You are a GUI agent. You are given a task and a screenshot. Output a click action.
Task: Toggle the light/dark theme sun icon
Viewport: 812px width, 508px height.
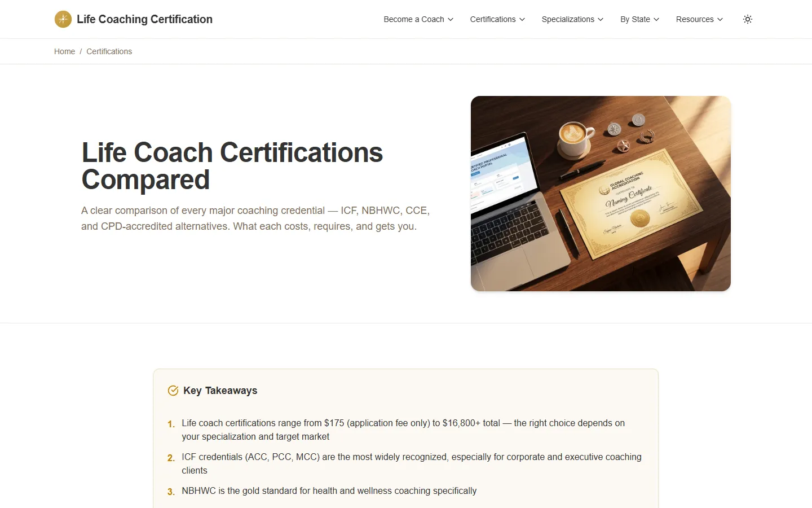click(748, 19)
